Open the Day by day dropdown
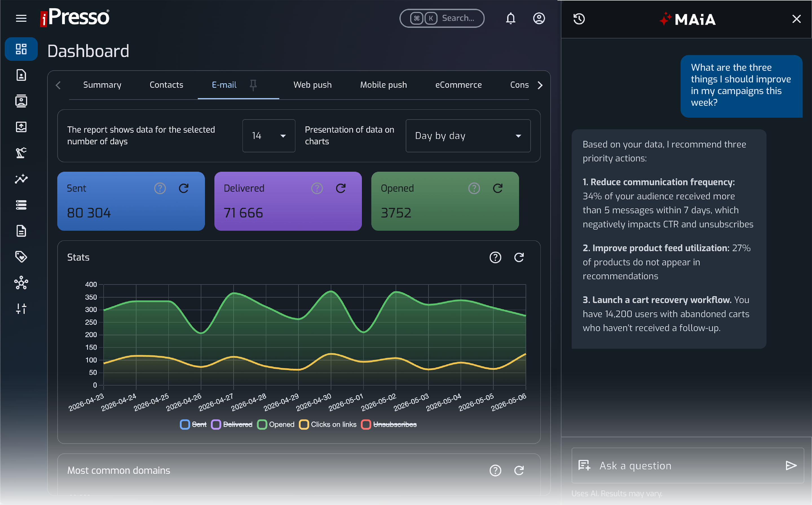The image size is (812, 505). tap(468, 136)
